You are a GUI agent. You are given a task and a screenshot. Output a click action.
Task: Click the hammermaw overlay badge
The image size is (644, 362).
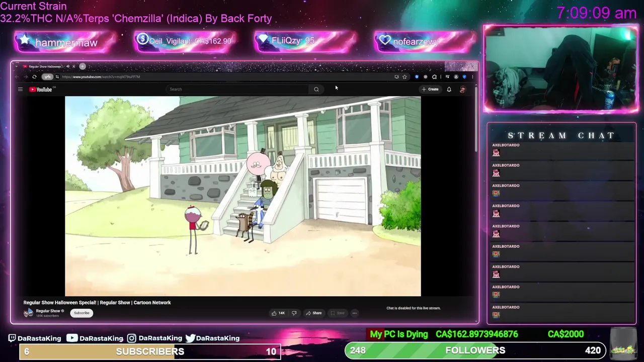[65, 42]
